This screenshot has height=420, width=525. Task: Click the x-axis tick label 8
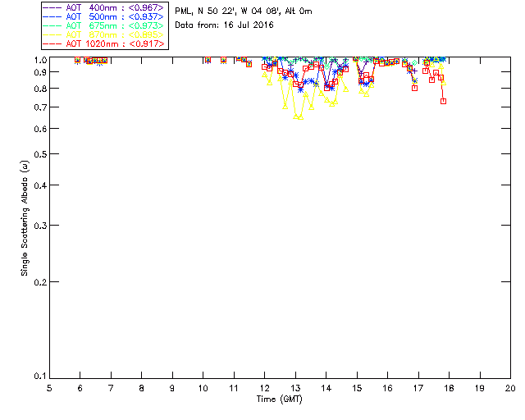(x=142, y=388)
